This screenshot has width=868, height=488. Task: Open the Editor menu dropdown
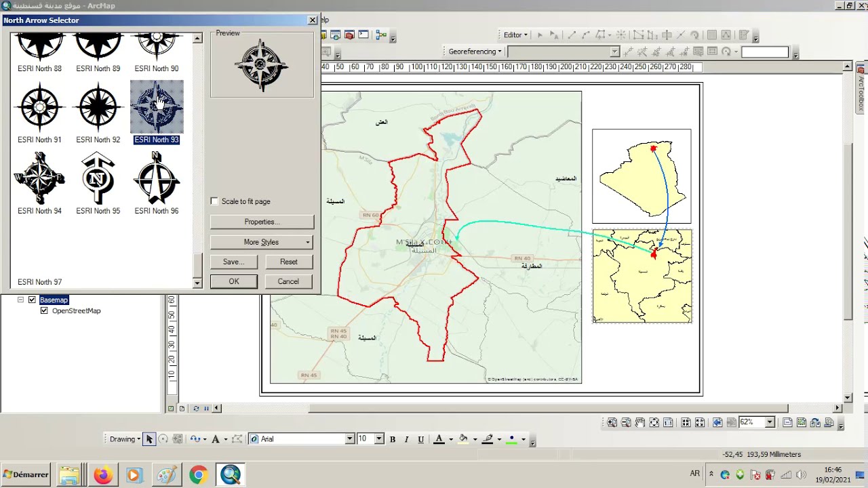point(515,35)
